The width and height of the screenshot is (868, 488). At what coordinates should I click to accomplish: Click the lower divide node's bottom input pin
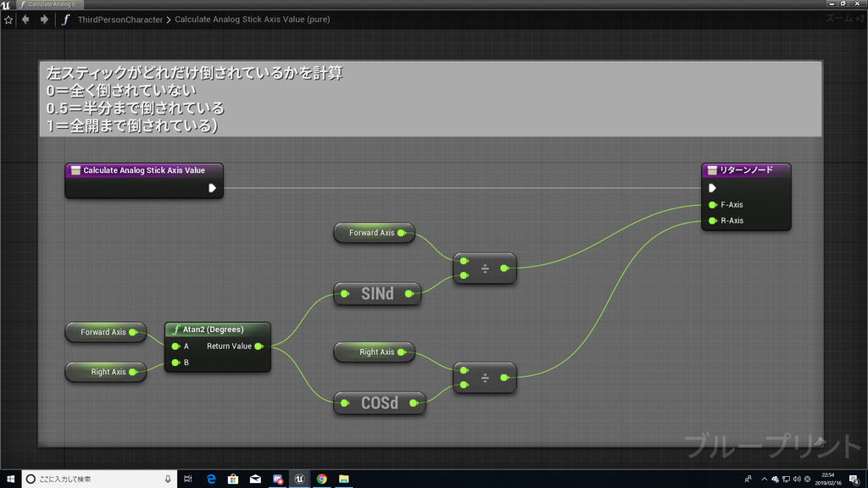465,385
